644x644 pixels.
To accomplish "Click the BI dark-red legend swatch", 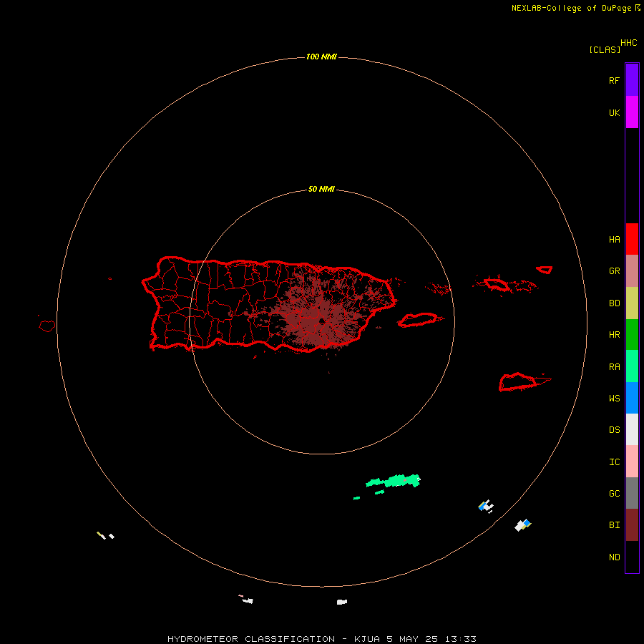I will tap(632, 525).
